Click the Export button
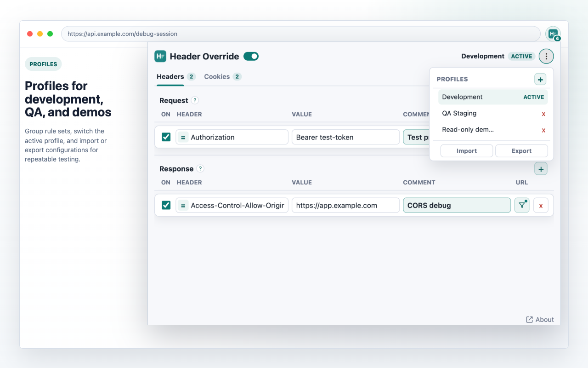 pyautogui.click(x=521, y=151)
